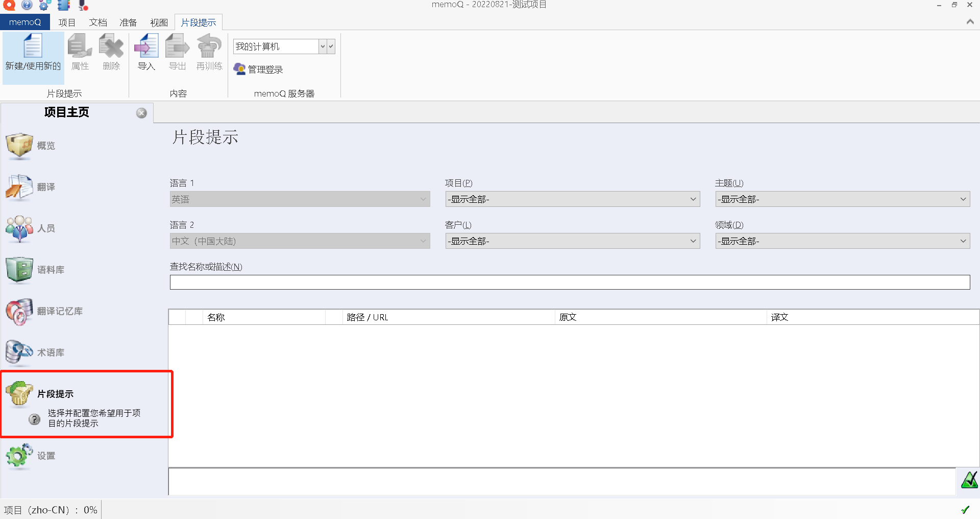The width and height of the screenshot is (980, 519).
Task: Open 翻译 in project home sidebar
Action: coord(31,187)
